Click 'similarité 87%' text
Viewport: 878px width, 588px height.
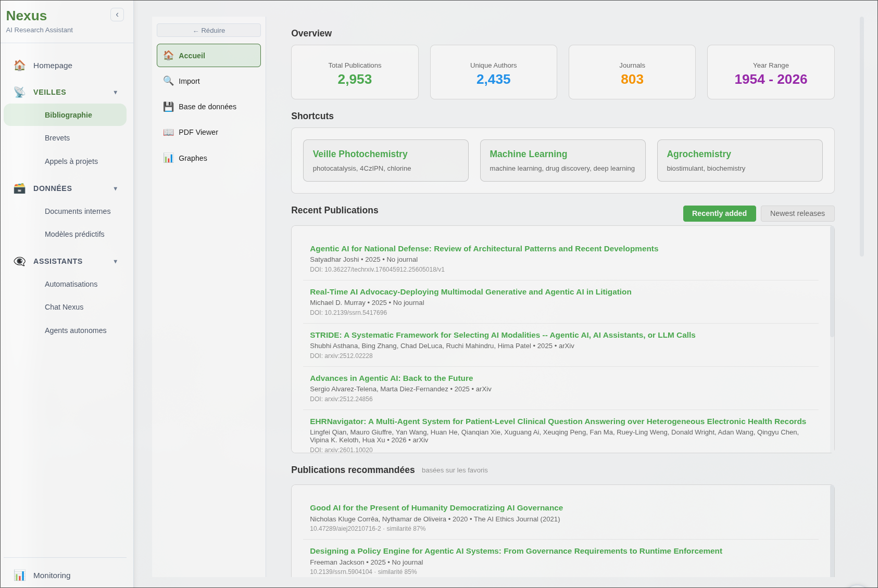pyautogui.click(x=406, y=529)
